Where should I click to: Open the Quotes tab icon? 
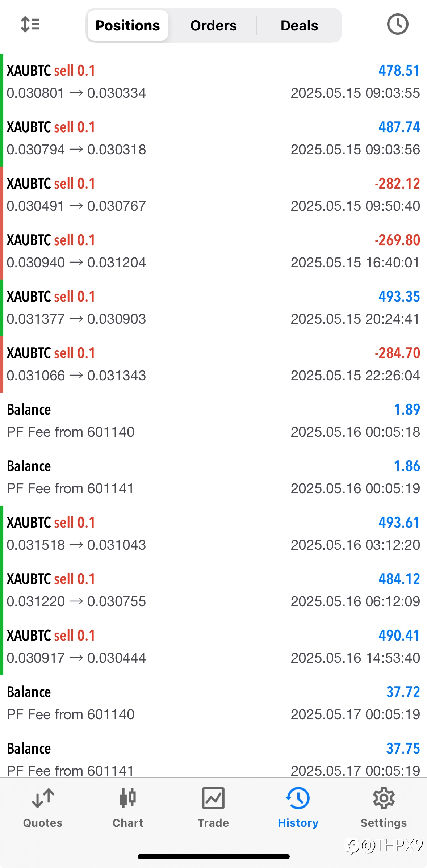[43, 798]
